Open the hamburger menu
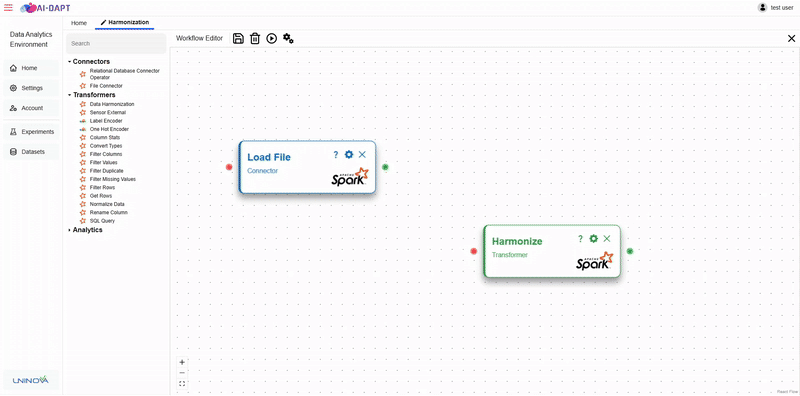Screen dimensions: 800x396 pos(8,8)
